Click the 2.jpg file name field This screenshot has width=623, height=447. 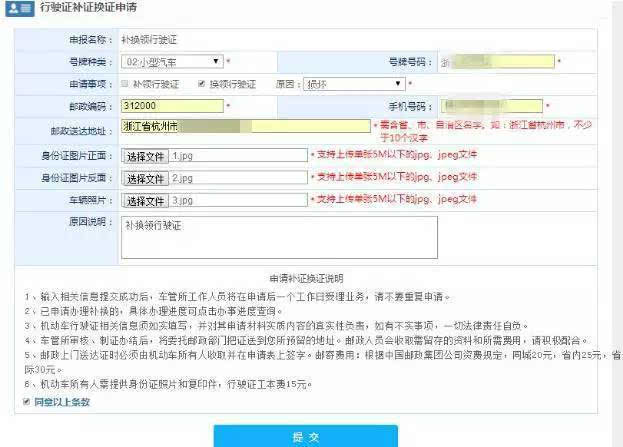238,178
